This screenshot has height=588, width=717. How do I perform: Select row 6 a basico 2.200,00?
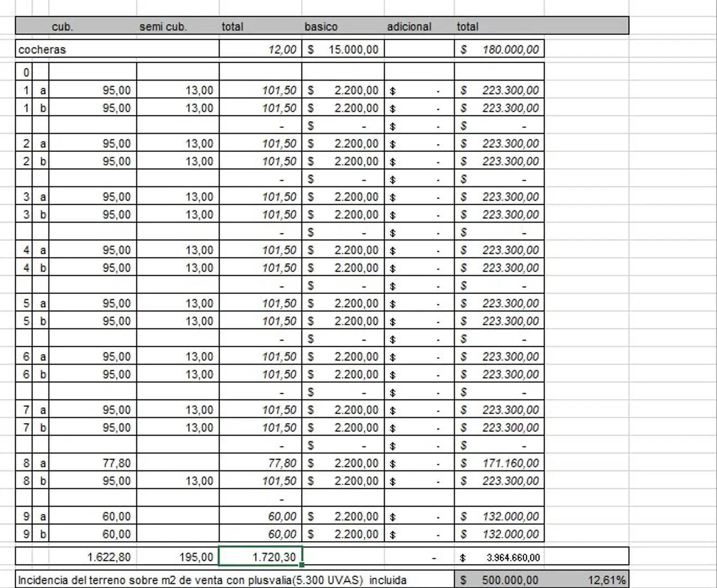(343, 357)
